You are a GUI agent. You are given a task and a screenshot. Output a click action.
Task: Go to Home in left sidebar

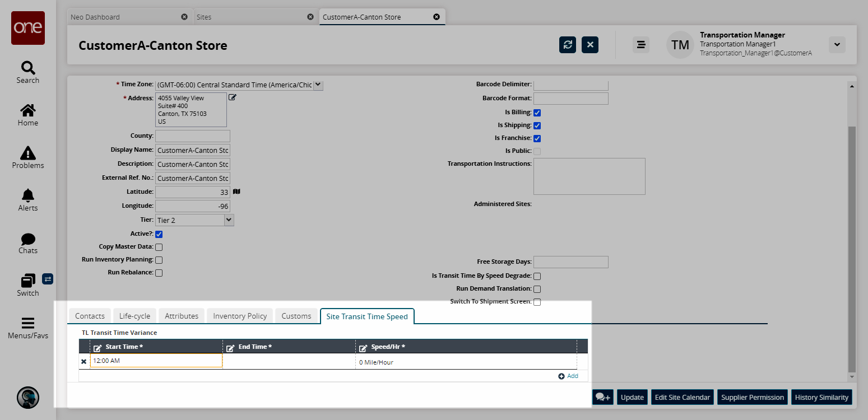pos(27,111)
